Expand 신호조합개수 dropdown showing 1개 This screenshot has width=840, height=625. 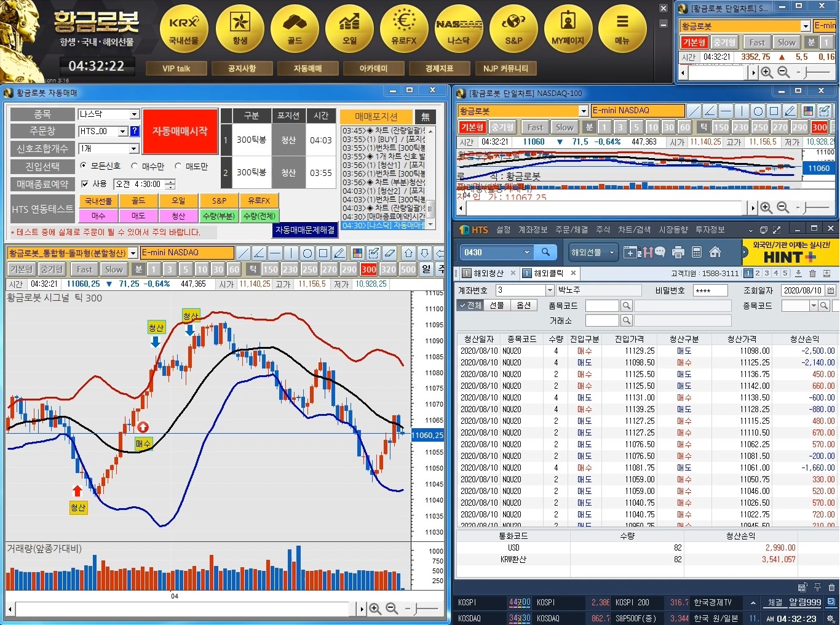click(x=134, y=149)
